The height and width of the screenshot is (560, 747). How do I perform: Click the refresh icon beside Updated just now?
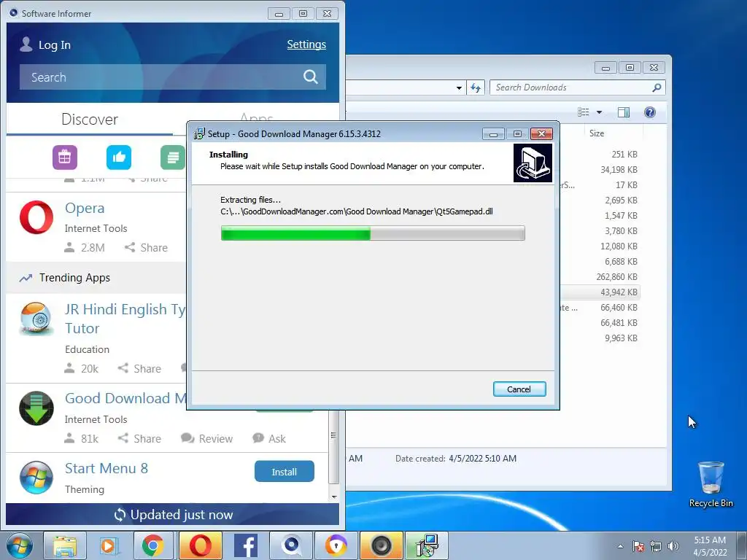pyautogui.click(x=120, y=515)
